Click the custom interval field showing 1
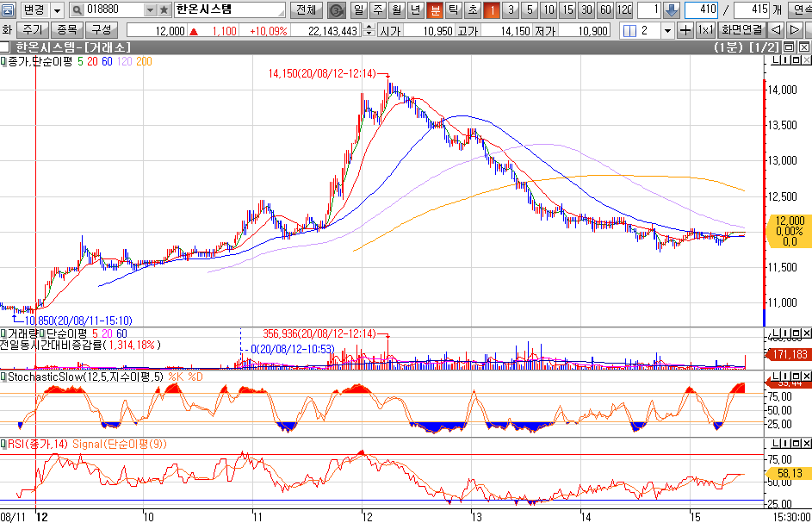The width and height of the screenshot is (812, 523). click(x=649, y=9)
